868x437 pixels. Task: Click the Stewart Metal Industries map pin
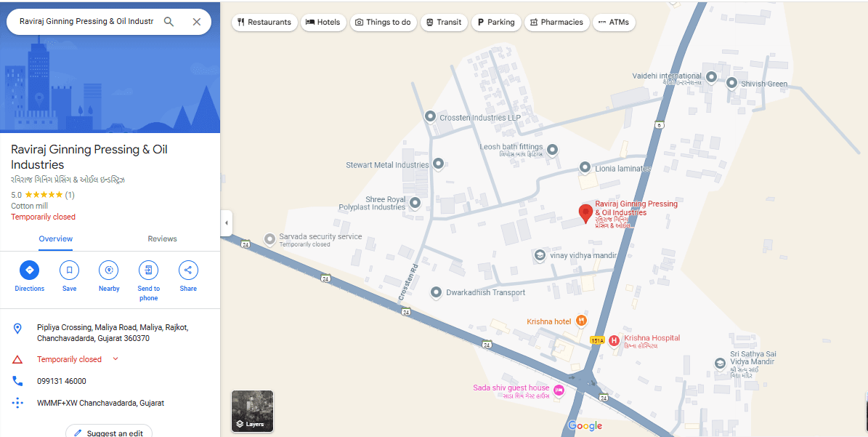click(x=439, y=164)
